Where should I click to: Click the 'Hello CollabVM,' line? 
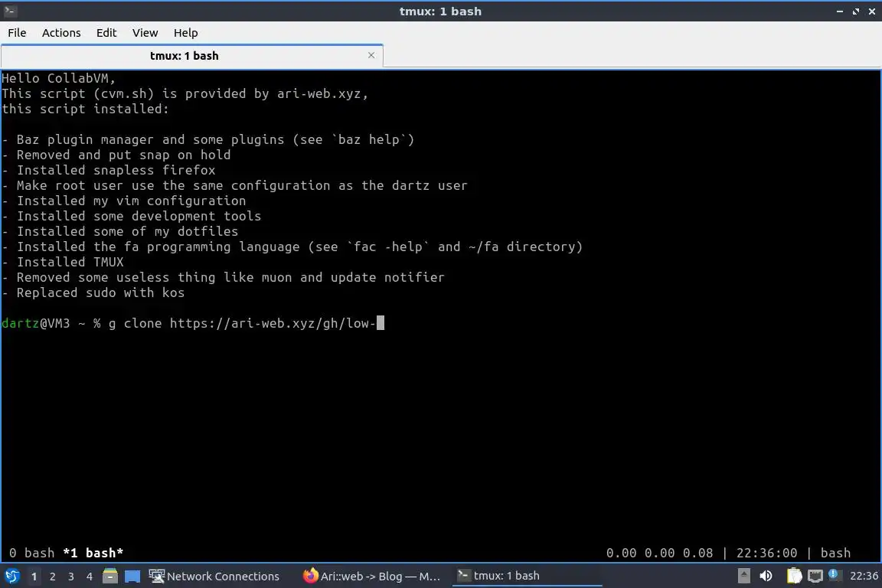(58, 78)
